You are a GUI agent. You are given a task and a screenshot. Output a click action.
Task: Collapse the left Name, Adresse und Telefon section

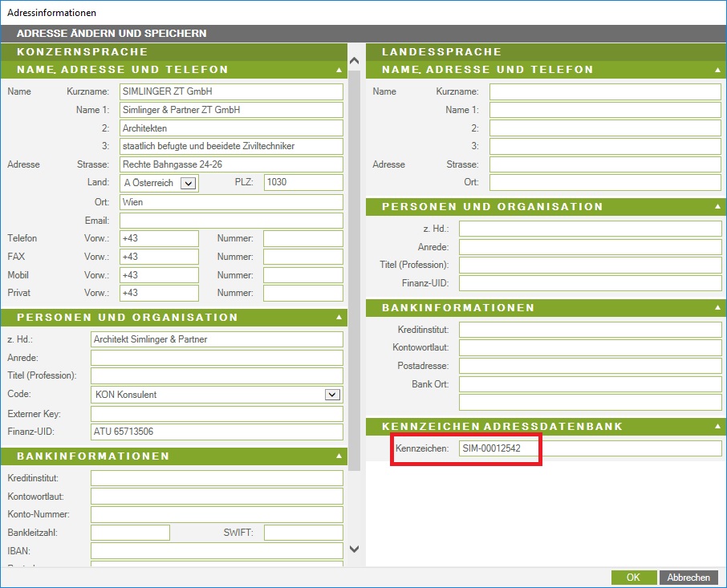[x=339, y=70]
